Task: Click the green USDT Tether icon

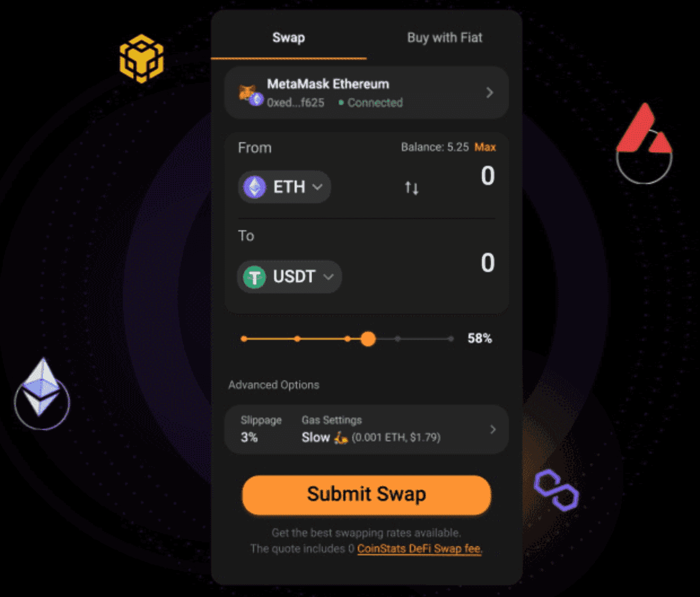Action: [x=255, y=277]
